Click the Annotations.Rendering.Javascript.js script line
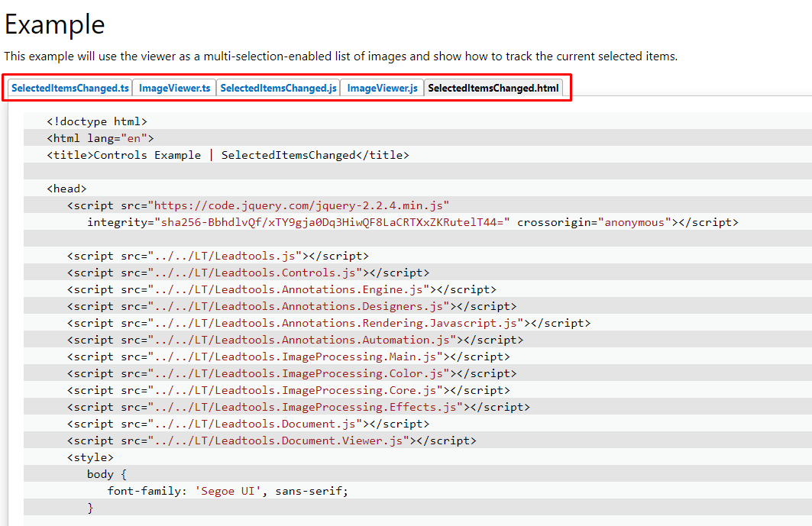The width and height of the screenshot is (812, 526). pos(328,324)
